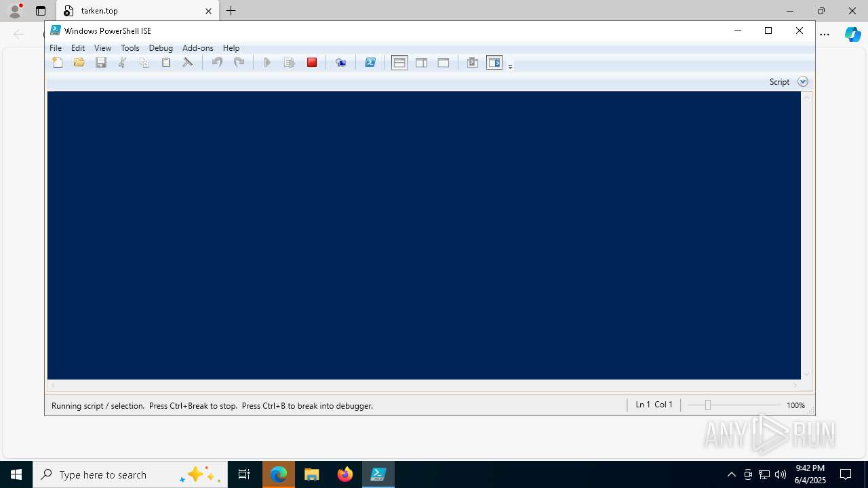Maximize the PowerShell ISE window

tap(768, 30)
